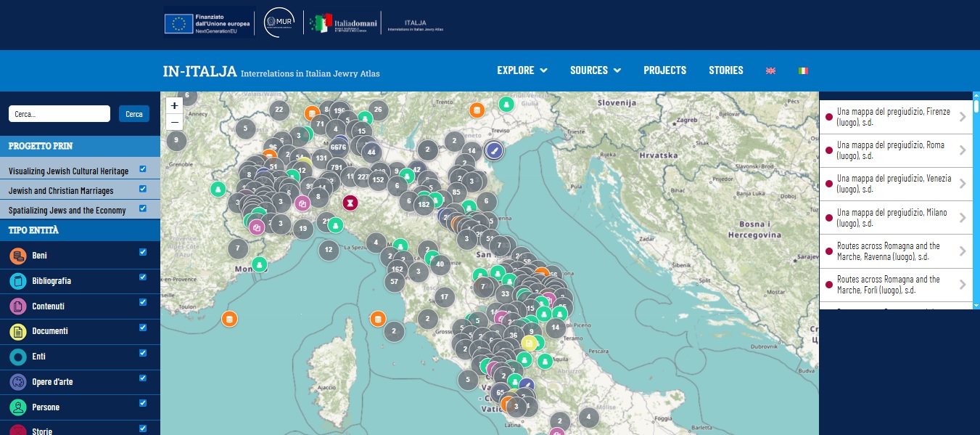Select the Persone entity icon

pos(16,407)
